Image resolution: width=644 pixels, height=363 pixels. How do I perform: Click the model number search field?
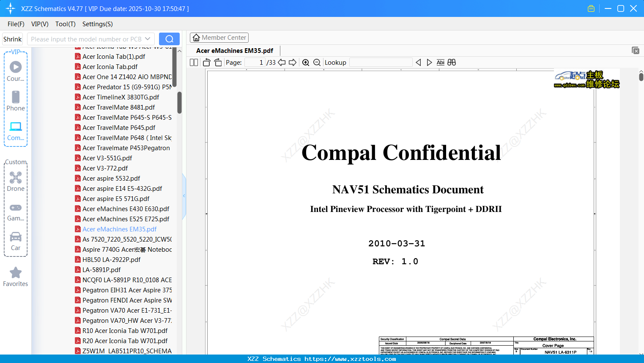click(x=86, y=39)
